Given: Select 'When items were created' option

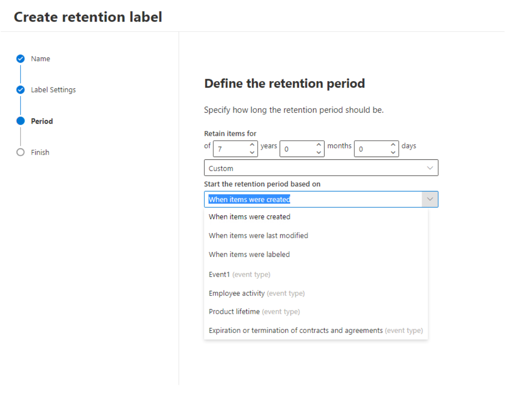Looking at the screenshot, I should click(x=250, y=217).
